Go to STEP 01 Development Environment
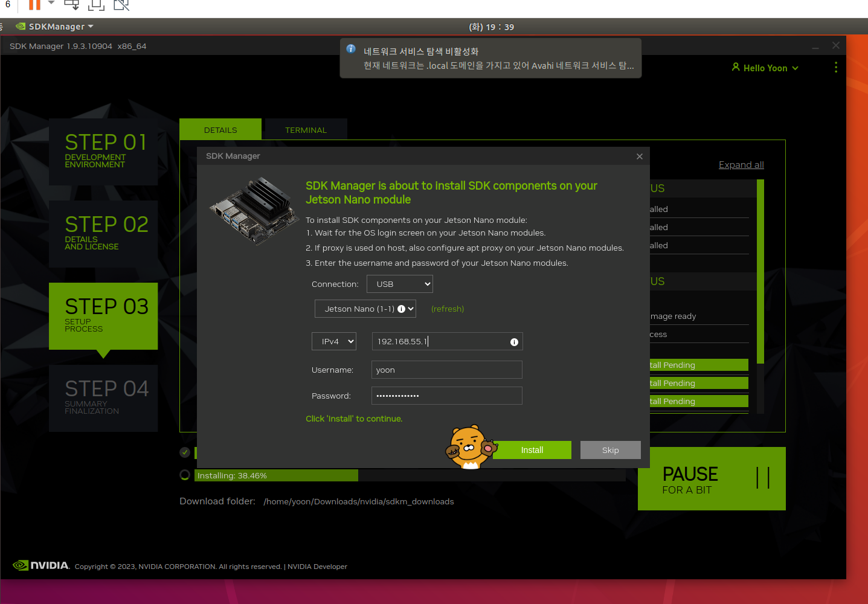The width and height of the screenshot is (868, 604). pos(103,152)
